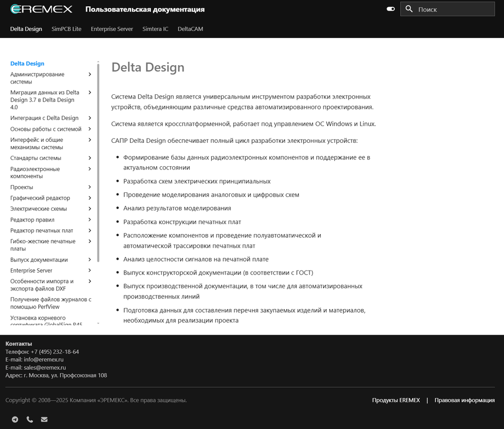504x429 pixels.
Task: Open Получение файлов журналов с помощью PerfView
Action: (50, 303)
